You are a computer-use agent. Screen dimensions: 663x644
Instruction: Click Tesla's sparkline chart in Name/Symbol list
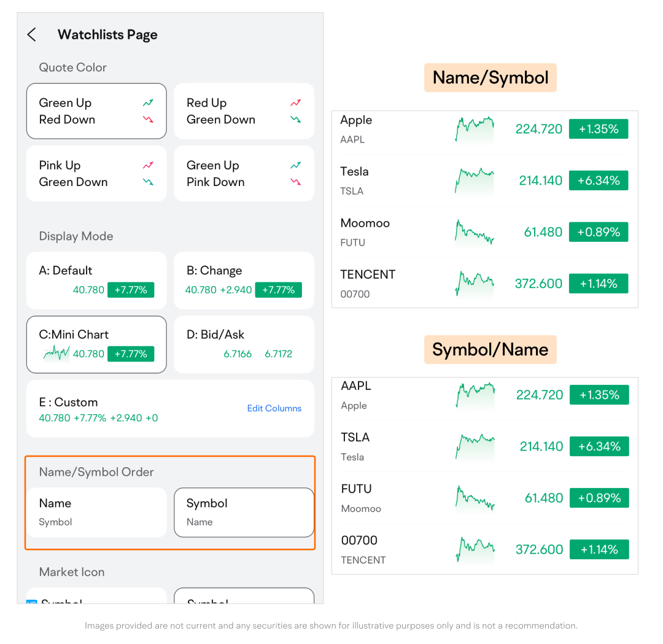point(475,181)
